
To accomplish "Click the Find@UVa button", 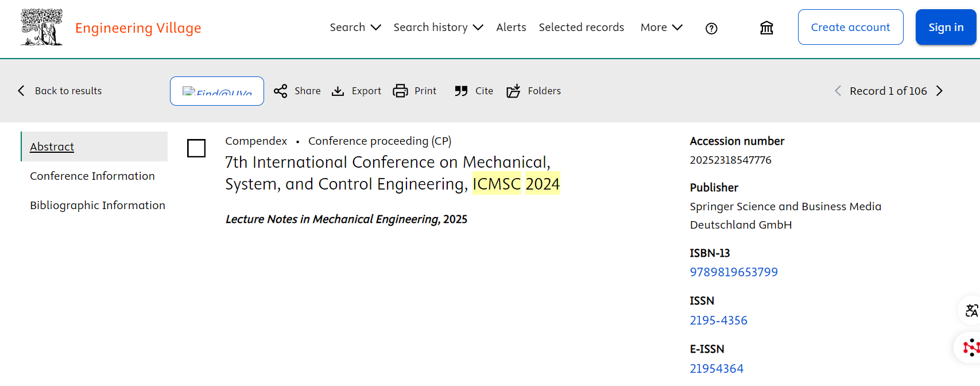I will tap(217, 91).
